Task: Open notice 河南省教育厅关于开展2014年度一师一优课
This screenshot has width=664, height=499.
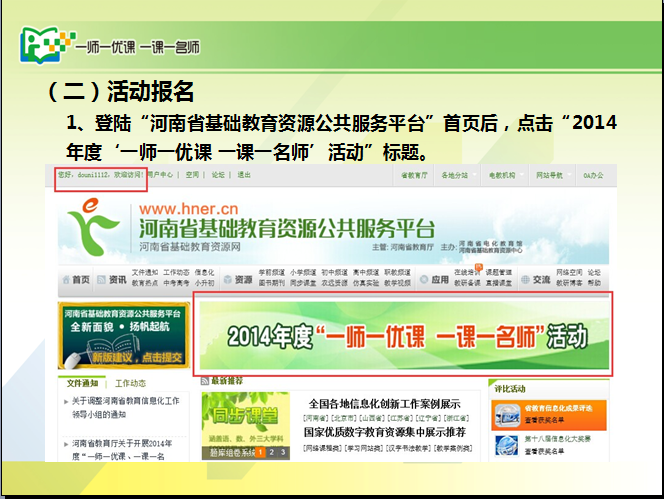Action: (x=122, y=450)
